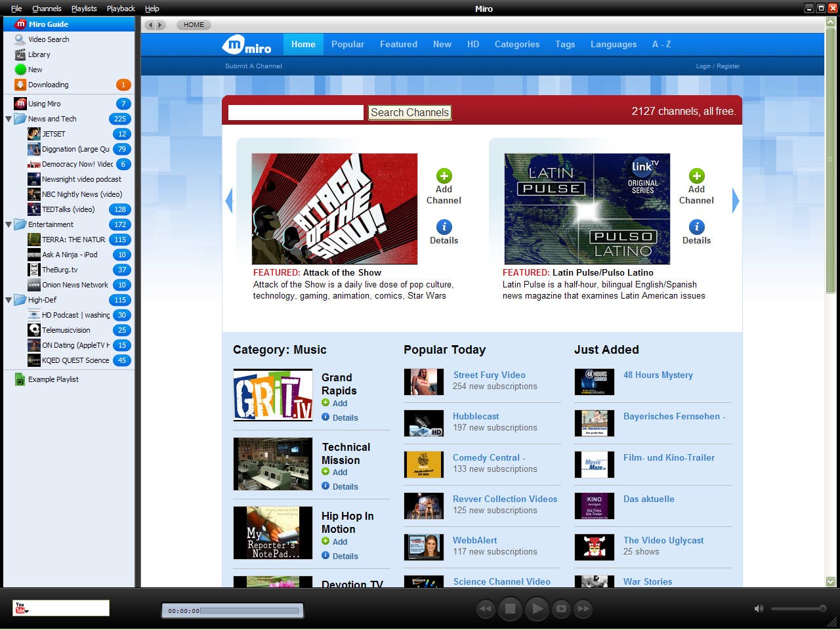View Details for Latin Pulse
The height and width of the screenshot is (630, 840).
click(x=696, y=232)
